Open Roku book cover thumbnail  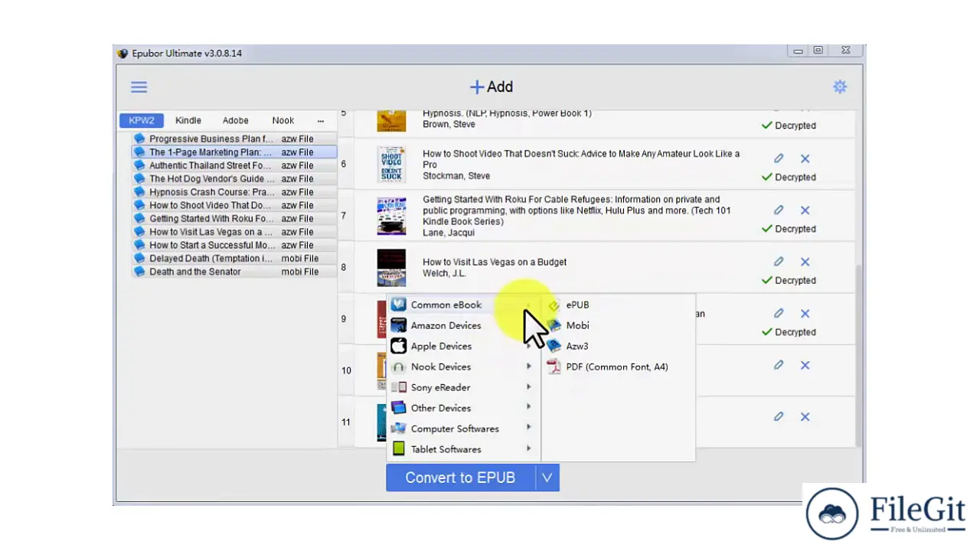391,216
